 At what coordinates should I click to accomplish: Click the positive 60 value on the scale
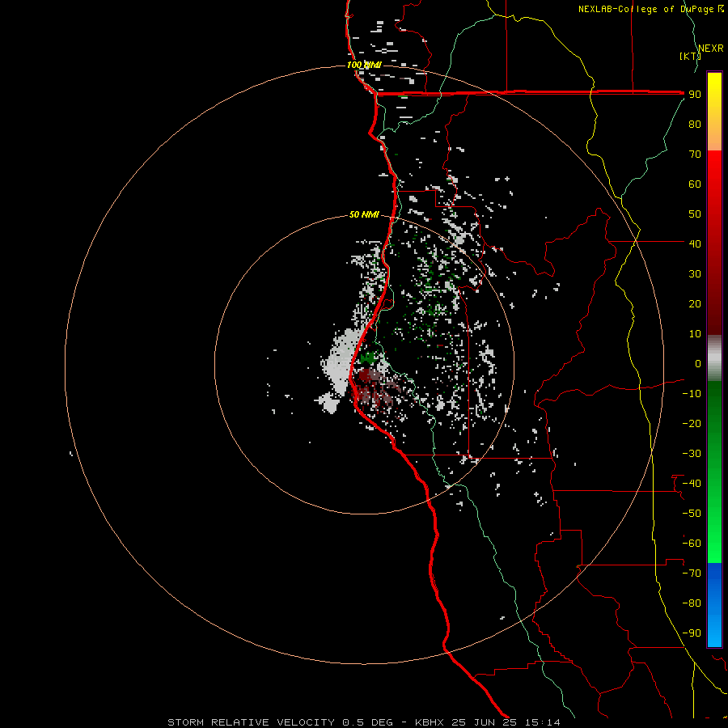695,184
